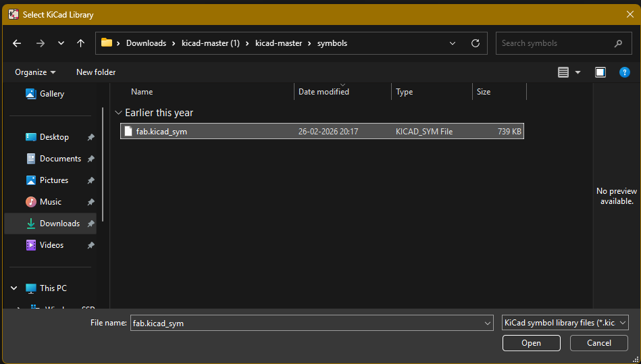Click the KICAD_SYM File type cell
The height and width of the screenshot is (364, 641).
pyautogui.click(x=424, y=132)
